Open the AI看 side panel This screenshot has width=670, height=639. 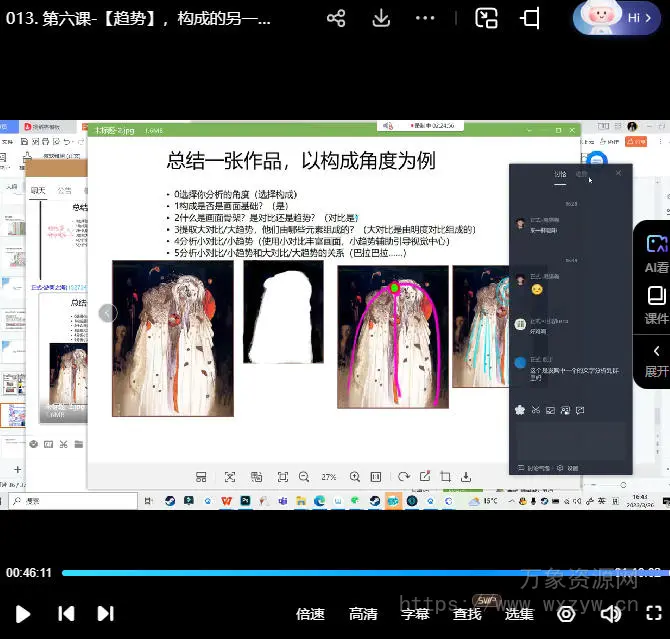[656, 252]
